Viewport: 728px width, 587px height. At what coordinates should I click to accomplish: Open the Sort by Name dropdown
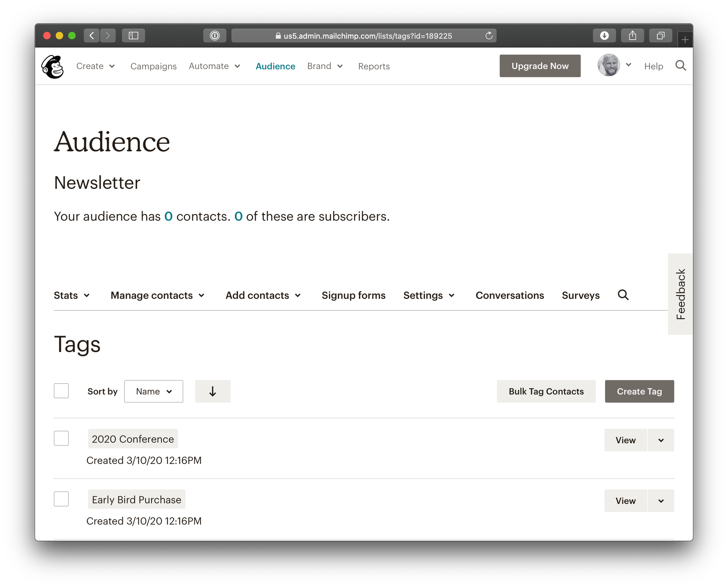click(154, 391)
